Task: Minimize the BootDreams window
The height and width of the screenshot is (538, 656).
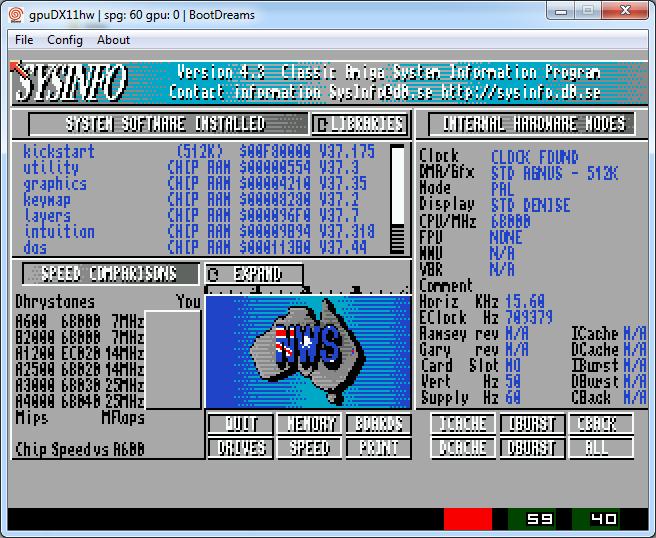Action: tap(561, 10)
